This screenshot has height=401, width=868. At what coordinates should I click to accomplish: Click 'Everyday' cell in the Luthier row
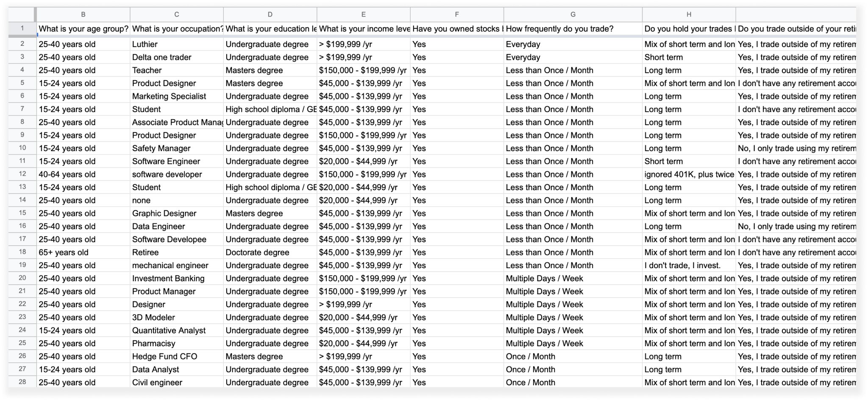pyautogui.click(x=573, y=44)
